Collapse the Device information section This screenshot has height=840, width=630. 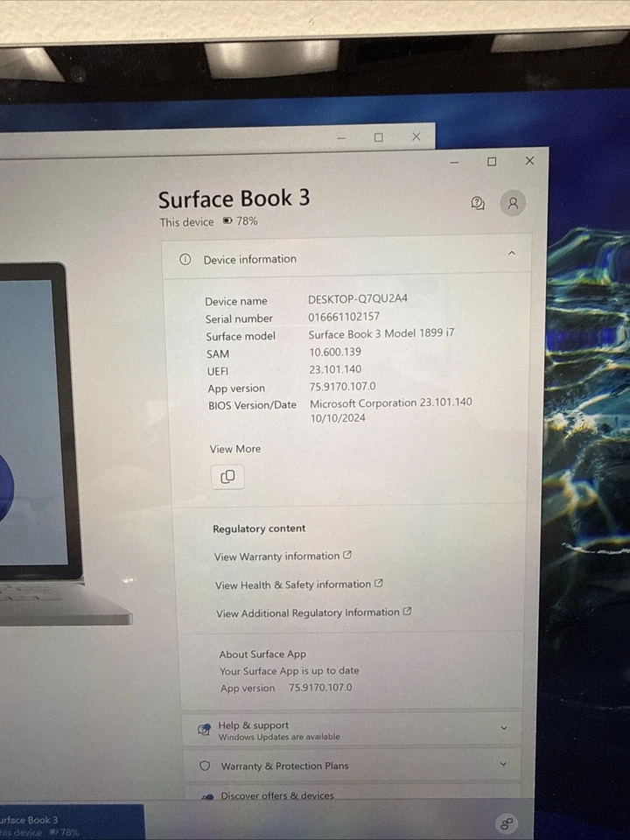point(512,253)
